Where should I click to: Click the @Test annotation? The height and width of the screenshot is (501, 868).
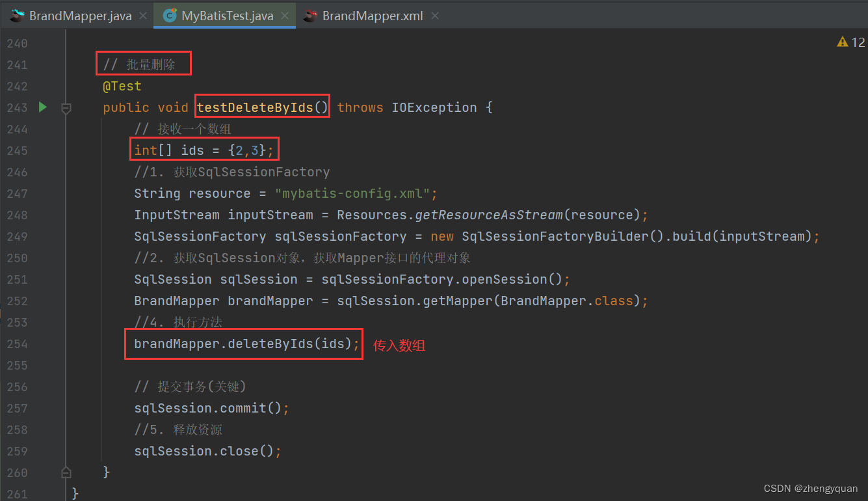(122, 86)
